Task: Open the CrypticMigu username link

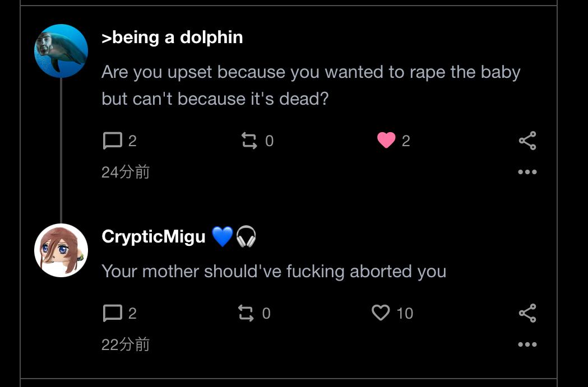Action: pyautogui.click(x=154, y=237)
